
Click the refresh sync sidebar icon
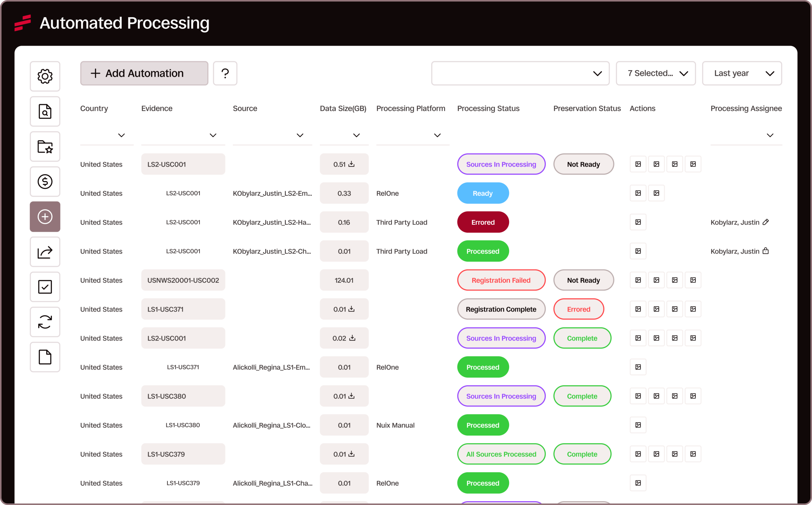click(x=45, y=322)
